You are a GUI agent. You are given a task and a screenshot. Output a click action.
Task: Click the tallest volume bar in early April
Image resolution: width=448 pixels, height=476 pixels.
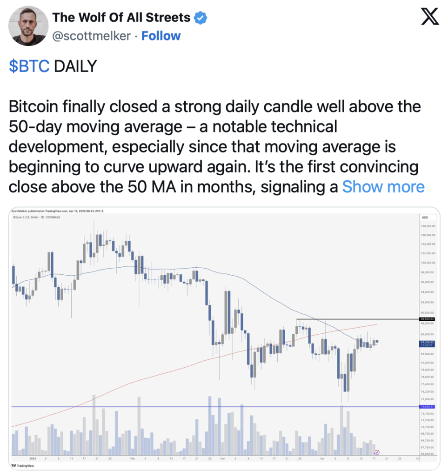pyautogui.click(x=341, y=430)
